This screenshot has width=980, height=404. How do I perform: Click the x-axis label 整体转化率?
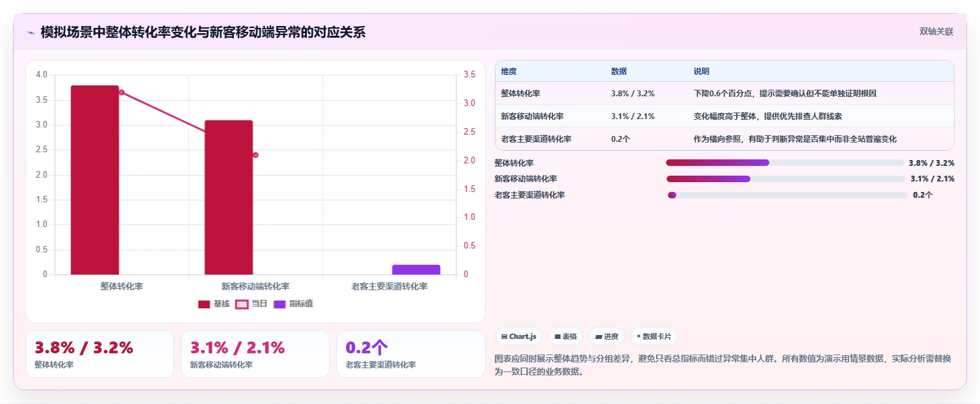click(122, 286)
